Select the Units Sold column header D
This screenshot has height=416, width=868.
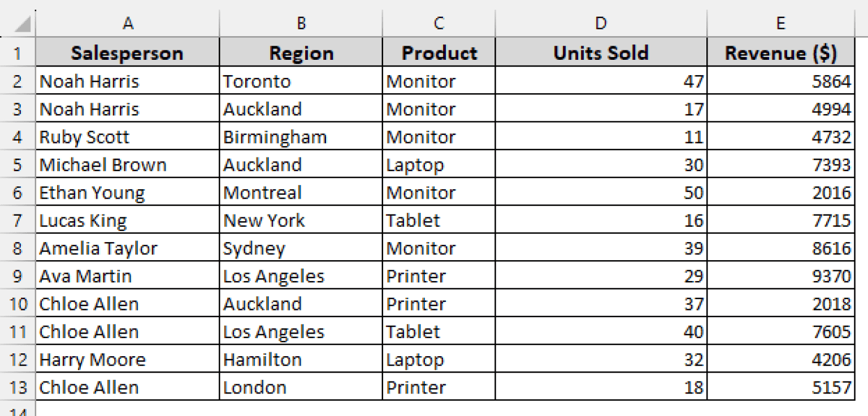600,23
